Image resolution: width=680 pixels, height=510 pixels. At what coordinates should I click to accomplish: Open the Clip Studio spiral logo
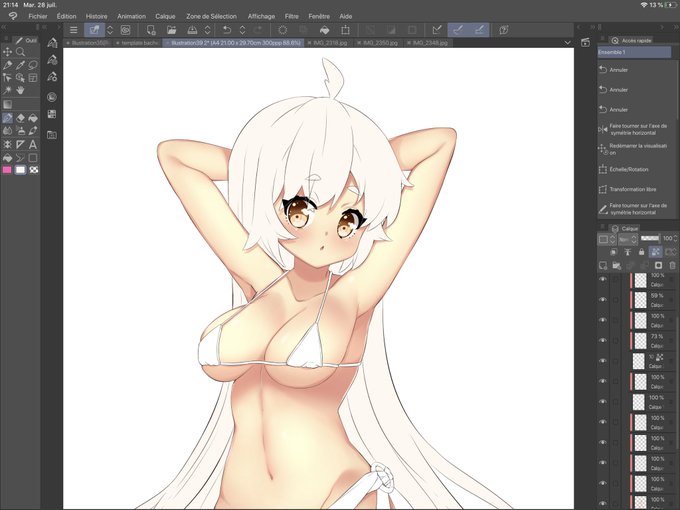(13, 16)
